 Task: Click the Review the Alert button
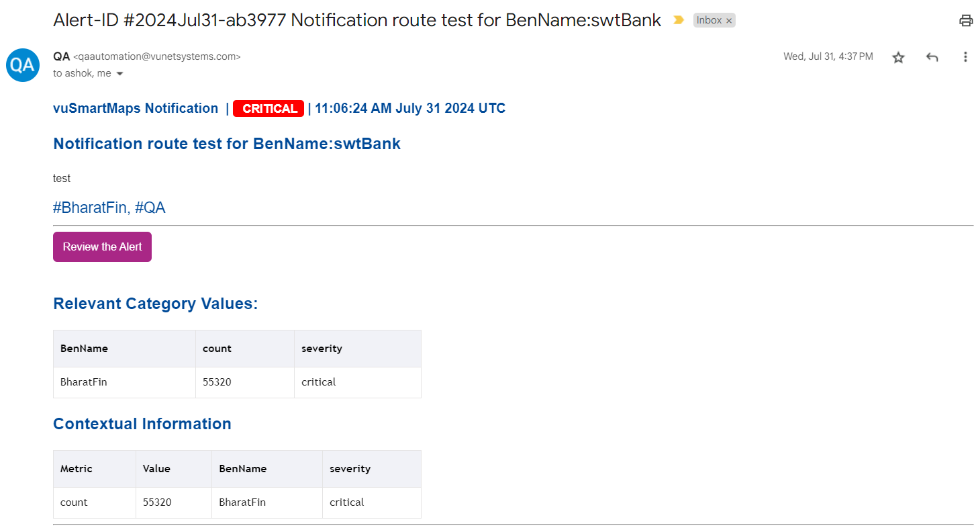point(102,247)
